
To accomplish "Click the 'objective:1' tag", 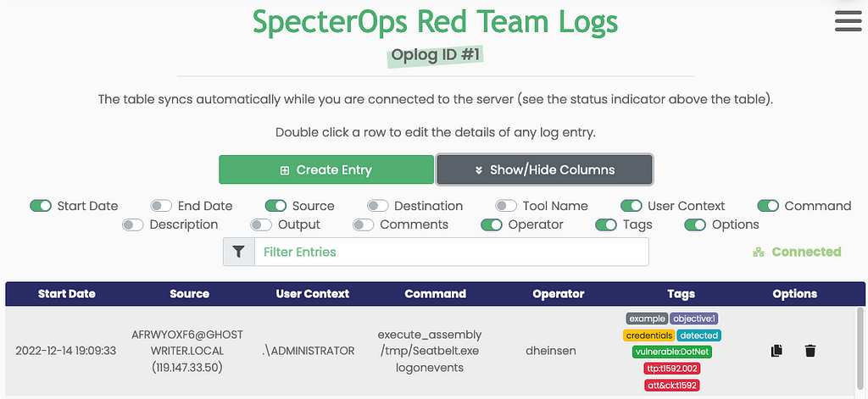I will click(x=694, y=319).
